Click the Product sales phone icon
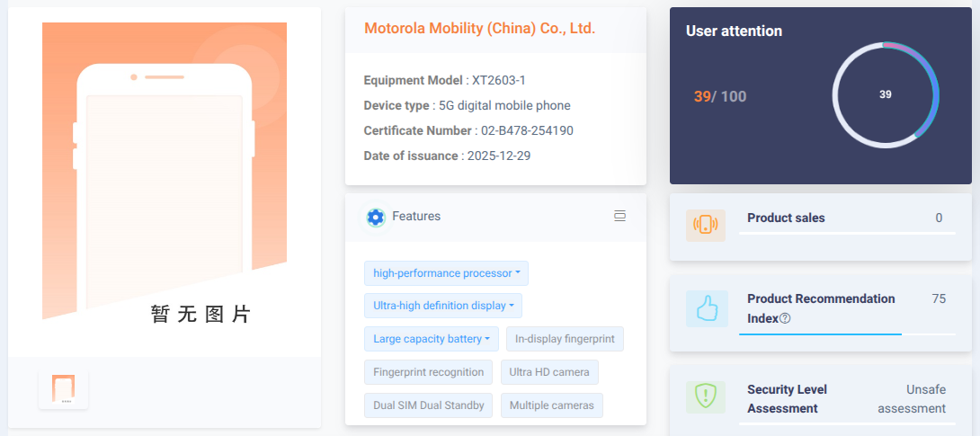Screen dimensions: 980x436 point(706,225)
